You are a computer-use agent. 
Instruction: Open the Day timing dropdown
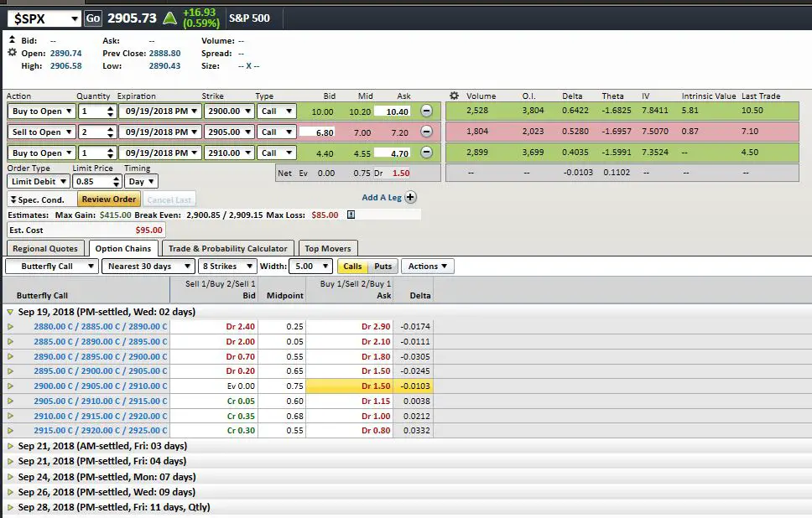click(141, 182)
